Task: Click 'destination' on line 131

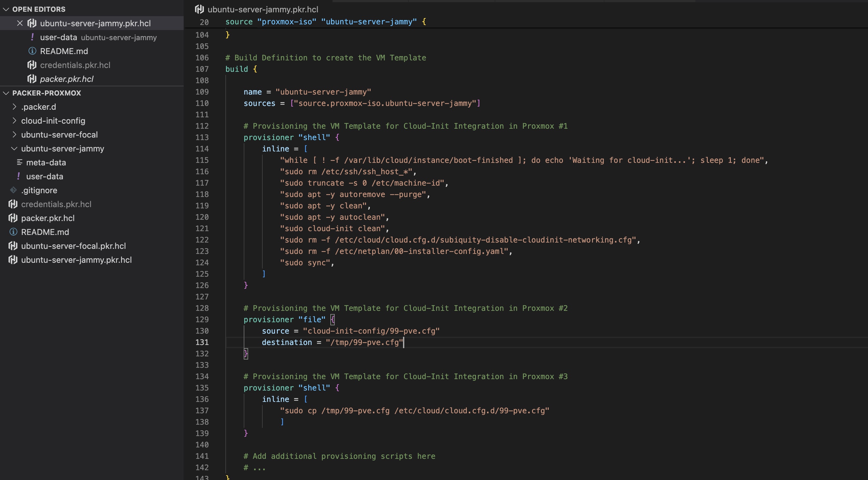Action: 287,342
